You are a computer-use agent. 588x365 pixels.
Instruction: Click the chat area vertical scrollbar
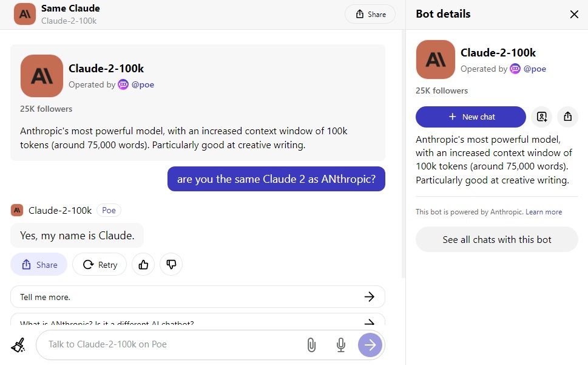point(403,154)
